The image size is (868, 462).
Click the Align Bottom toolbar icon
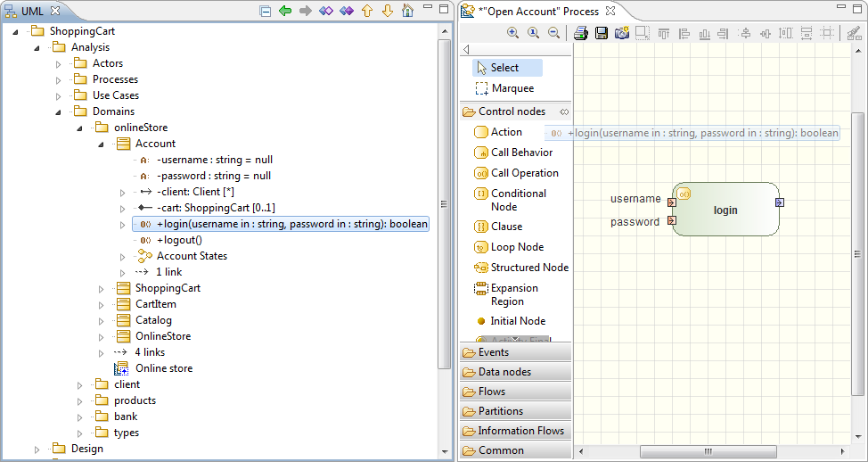tap(704, 34)
